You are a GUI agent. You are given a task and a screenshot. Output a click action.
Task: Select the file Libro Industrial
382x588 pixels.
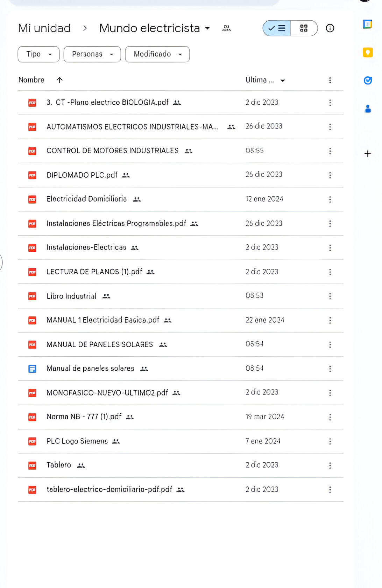click(x=181, y=296)
